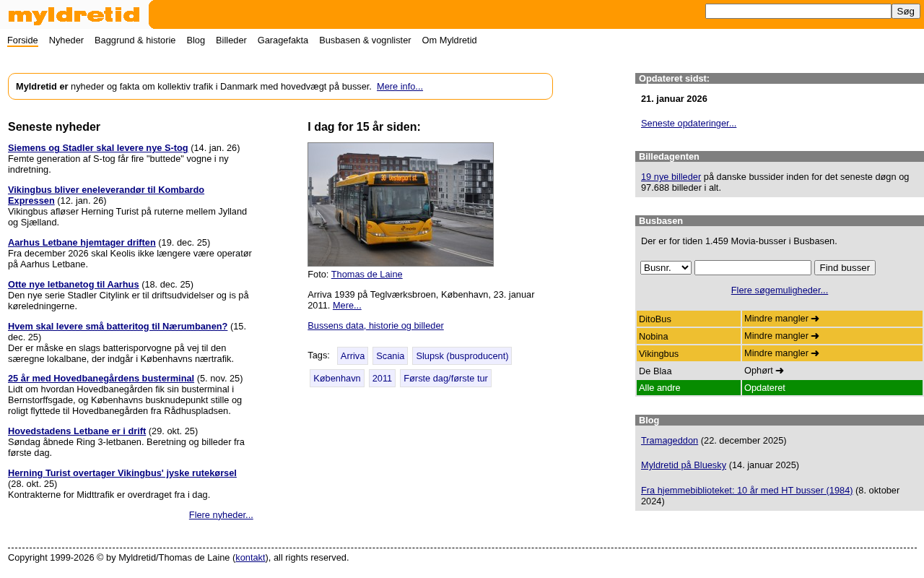Click the Nobina Mindre mangler arrow
Image resolution: width=924 pixels, height=578 pixels.
[815, 336]
